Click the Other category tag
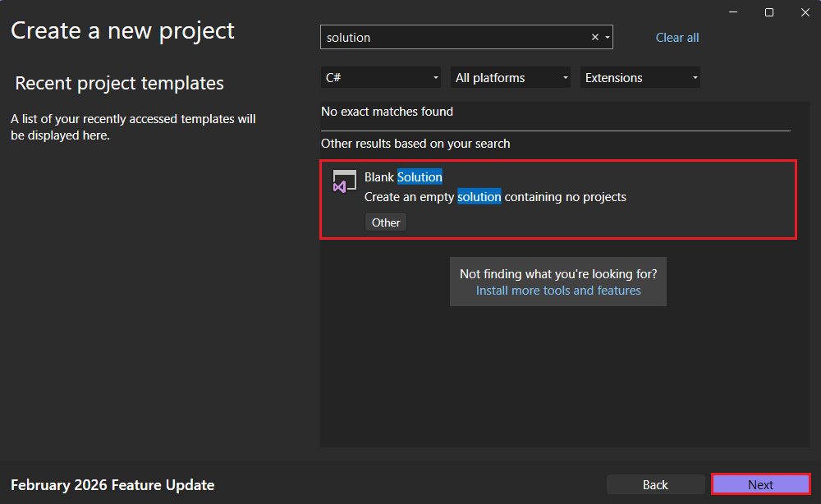Viewport: 821px width, 504px height. click(x=385, y=222)
